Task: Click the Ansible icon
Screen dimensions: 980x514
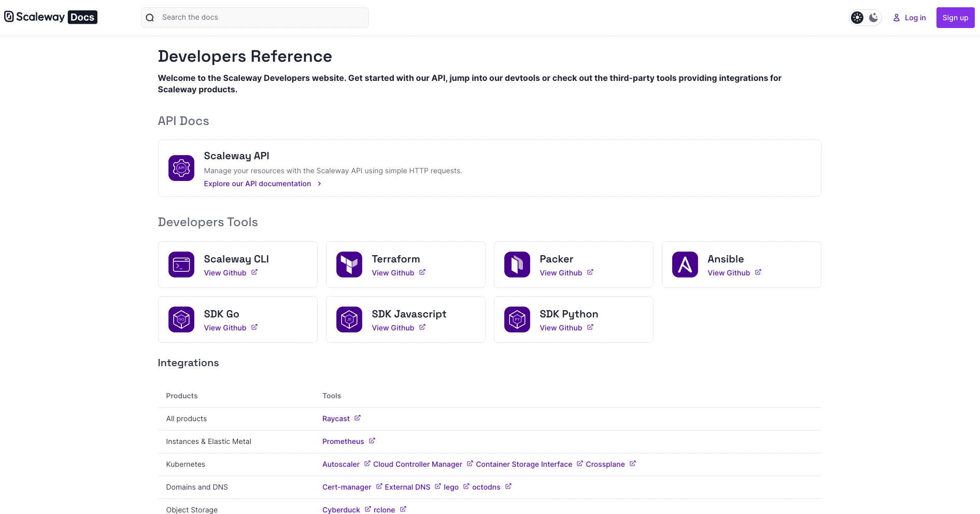Action: 685,265
